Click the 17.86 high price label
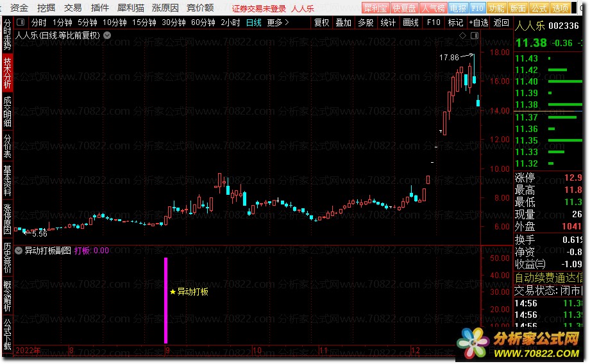590x364 pixels. click(449, 58)
